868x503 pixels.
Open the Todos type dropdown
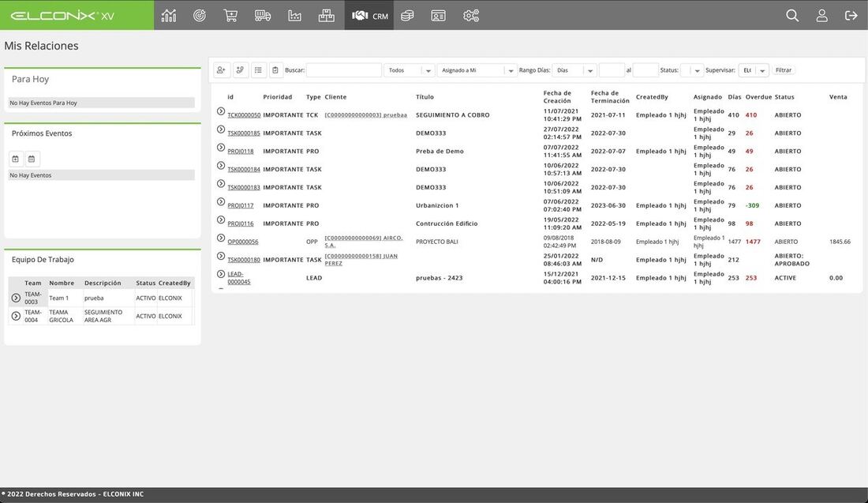(409, 69)
